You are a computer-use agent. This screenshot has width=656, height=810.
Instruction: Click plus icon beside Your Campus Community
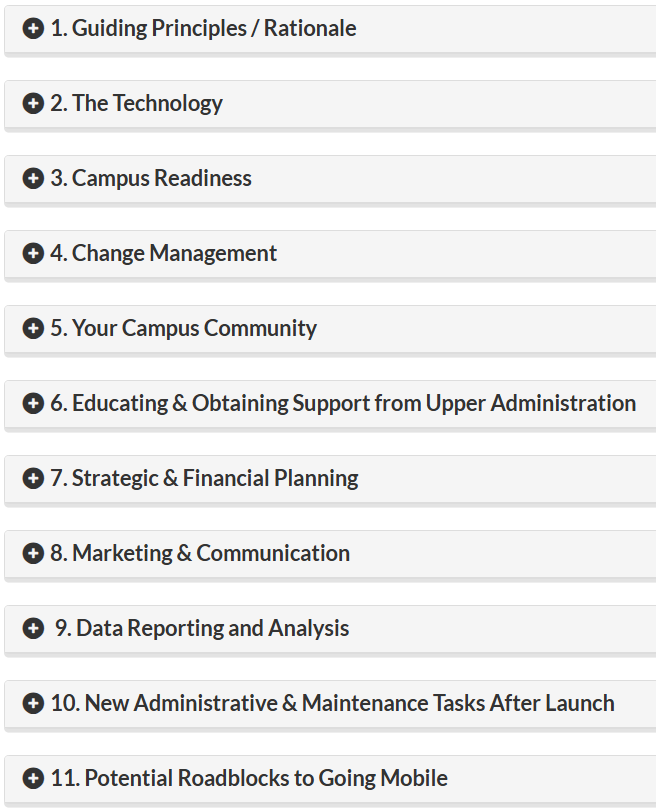(33, 328)
